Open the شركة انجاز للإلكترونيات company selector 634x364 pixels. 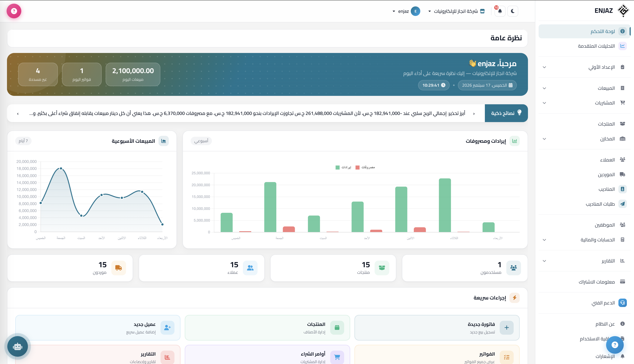pyautogui.click(x=457, y=11)
